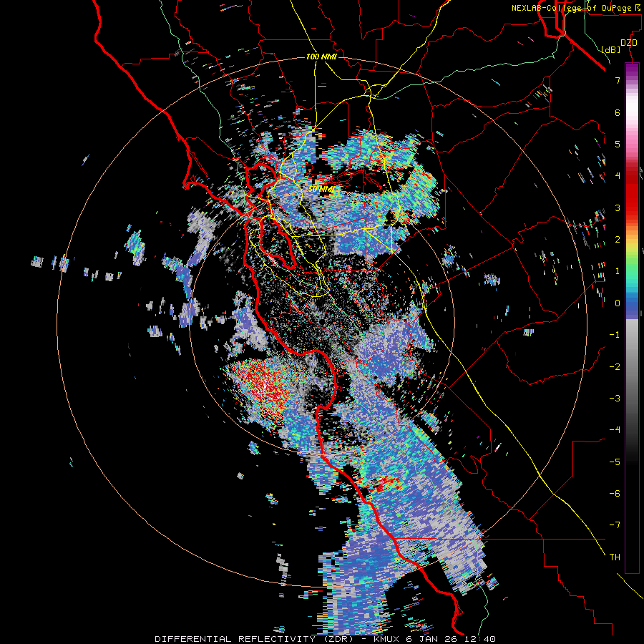Click the 100 NMI range ring label
644x644 pixels.
(x=321, y=57)
